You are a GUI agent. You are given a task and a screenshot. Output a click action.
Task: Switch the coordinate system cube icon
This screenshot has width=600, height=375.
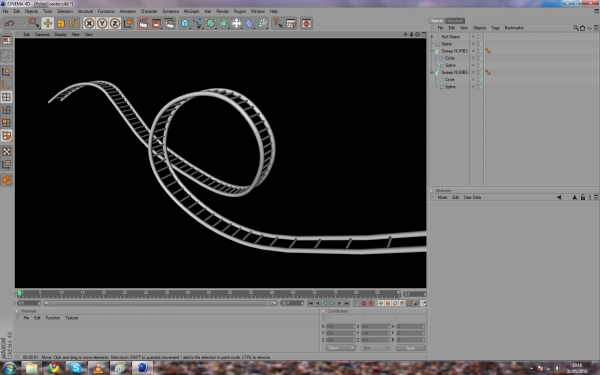click(128, 23)
